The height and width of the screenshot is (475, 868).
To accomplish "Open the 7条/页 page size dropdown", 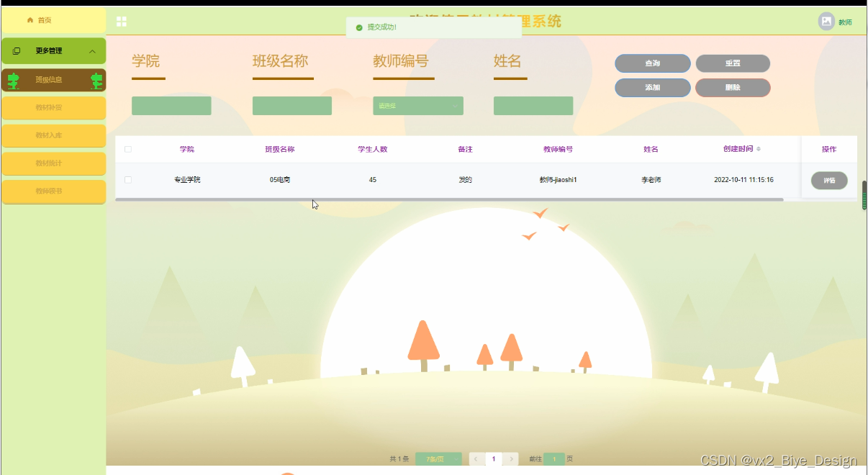I will [438, 458].
